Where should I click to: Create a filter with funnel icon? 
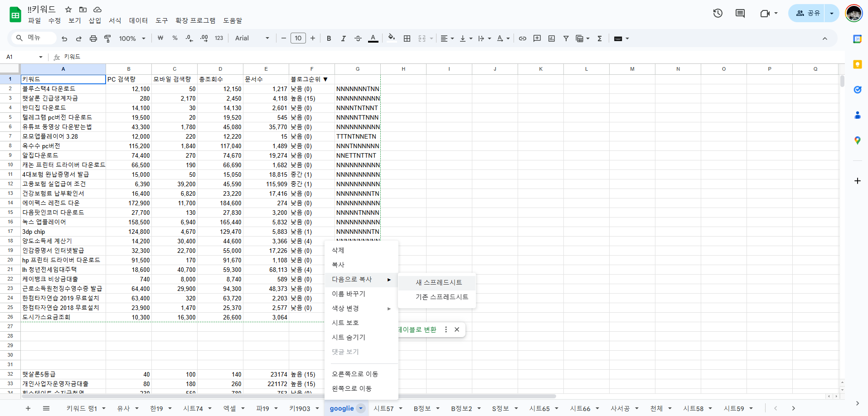pyautogui.click(x=566, y=39)
